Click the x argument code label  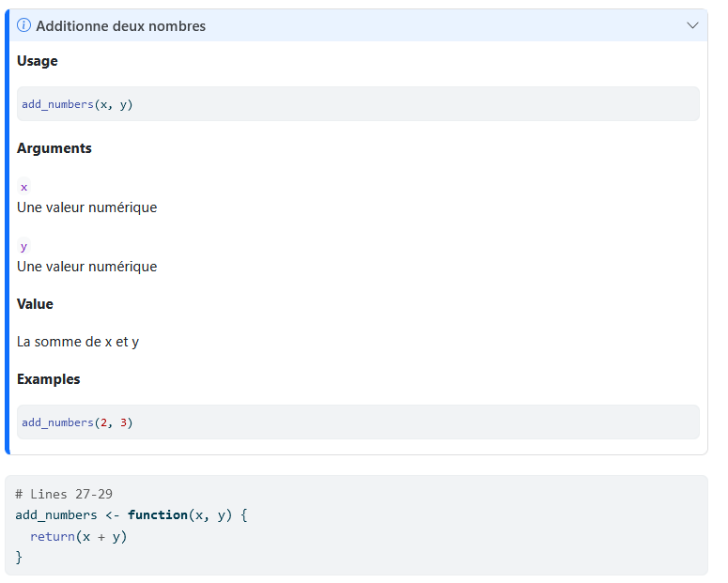click(x=23, y=187)
